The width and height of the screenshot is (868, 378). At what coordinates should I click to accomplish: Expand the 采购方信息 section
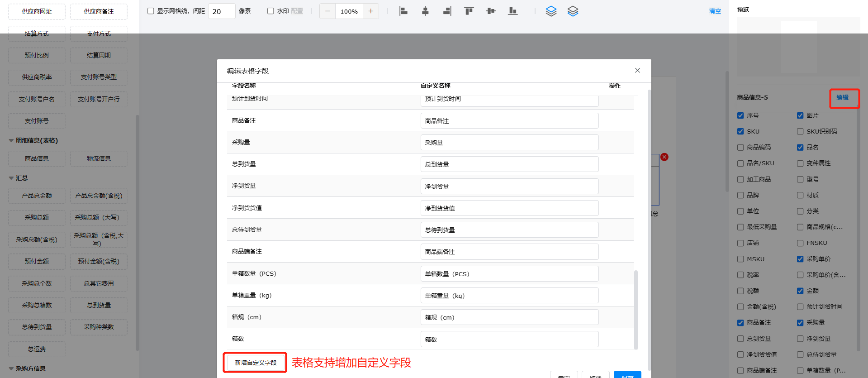pyautogui.click(x=11, y=369)
